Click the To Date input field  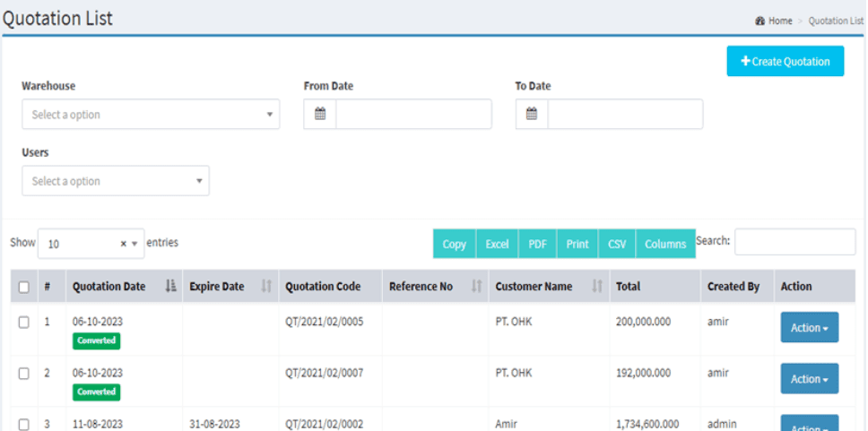click(626, 114)
